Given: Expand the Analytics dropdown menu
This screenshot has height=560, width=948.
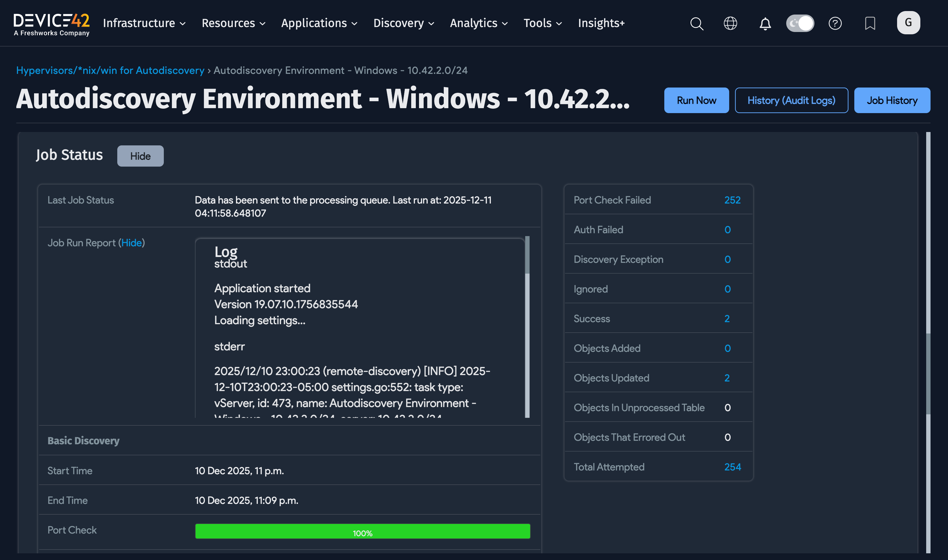Looking at the screenshot, I should pos(478,23).
